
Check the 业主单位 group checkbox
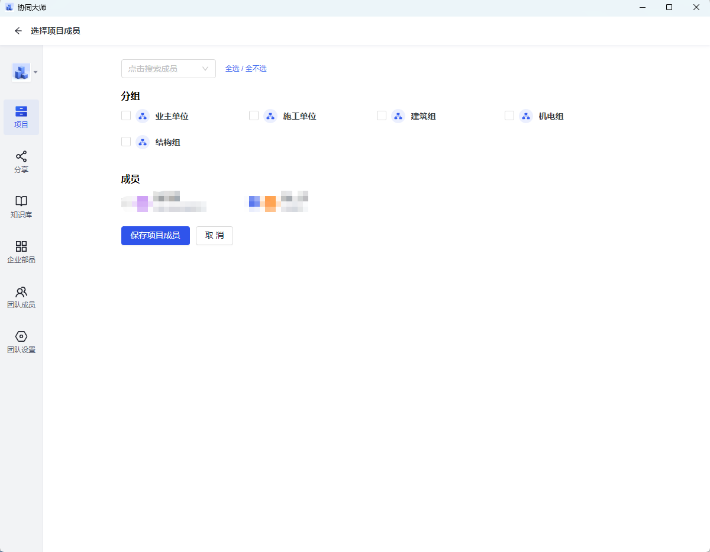(126, 116)
